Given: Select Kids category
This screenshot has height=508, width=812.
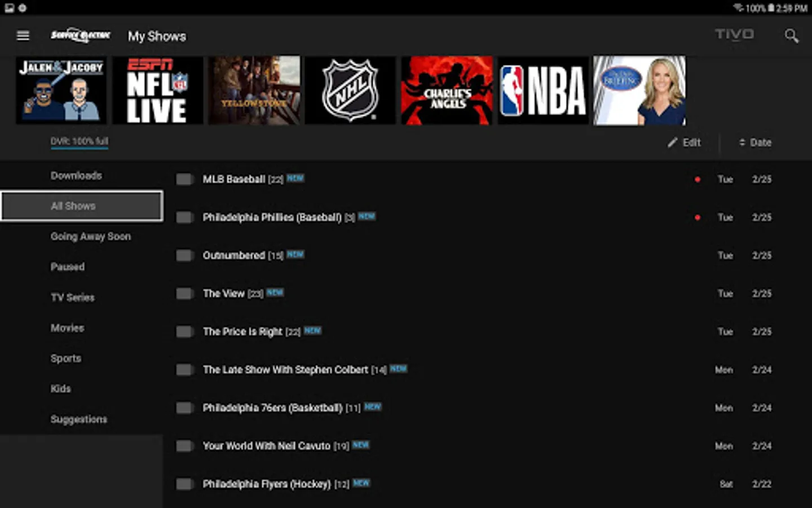Looking at the screenshot, I should point(61,389).
